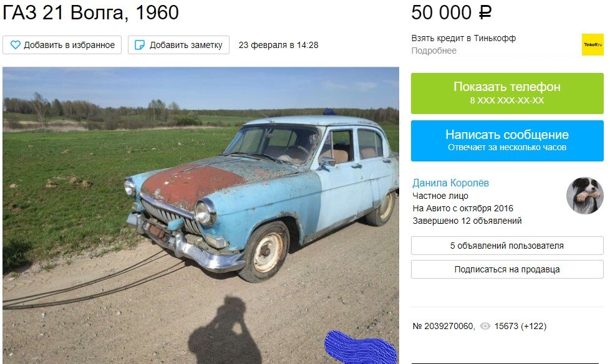Click the heart icon for favorites
The height and width of the screenshot is (364, 610).
15,45
